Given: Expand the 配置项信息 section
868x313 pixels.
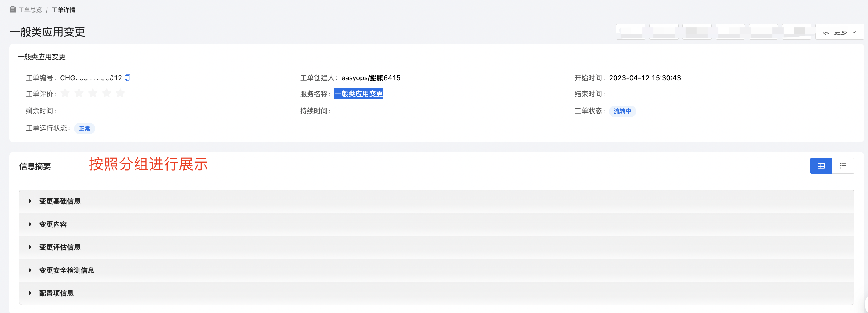Looking at the screenshot, I should 437,293.
